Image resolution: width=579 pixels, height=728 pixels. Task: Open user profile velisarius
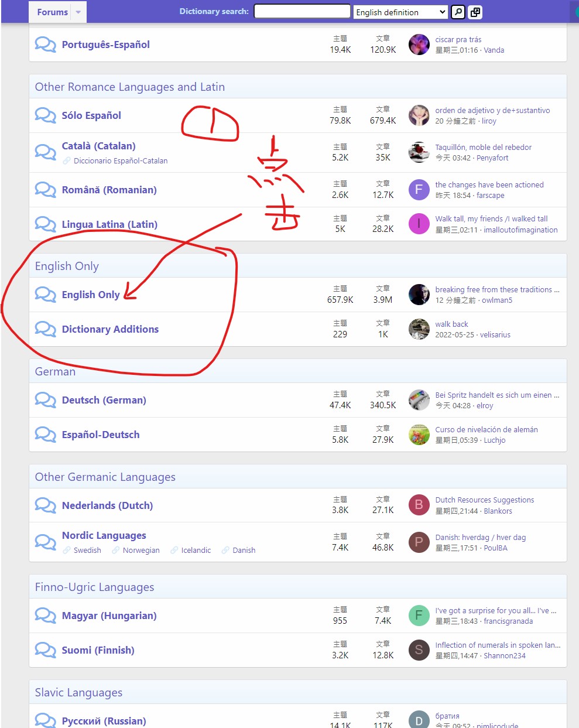click(495, 334)
